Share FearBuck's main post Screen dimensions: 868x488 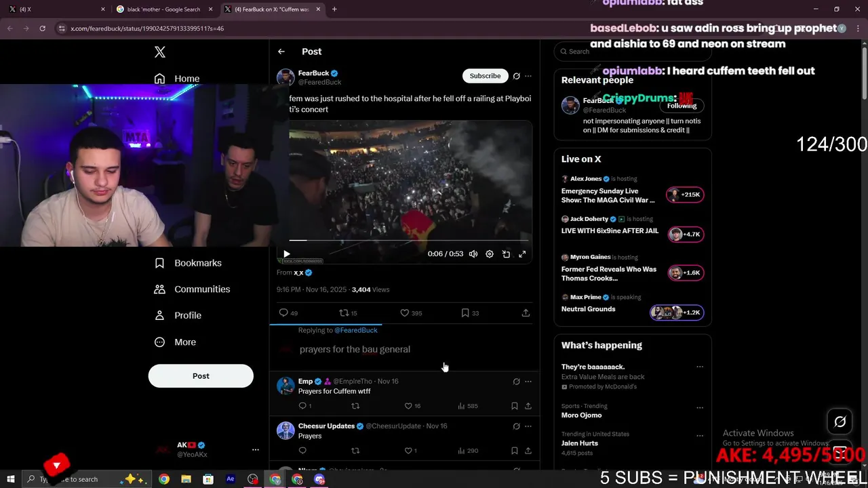click(x=526, y=313)
